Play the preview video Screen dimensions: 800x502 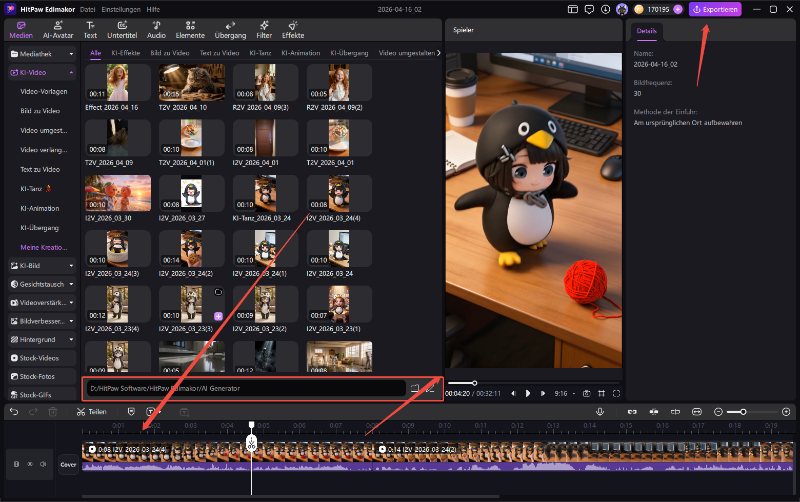pos(528,393)
